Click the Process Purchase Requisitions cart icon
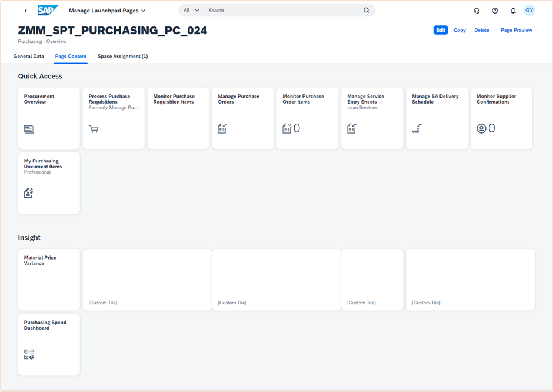The width and height of the screenshot is (553, 392). pos(94,129)
